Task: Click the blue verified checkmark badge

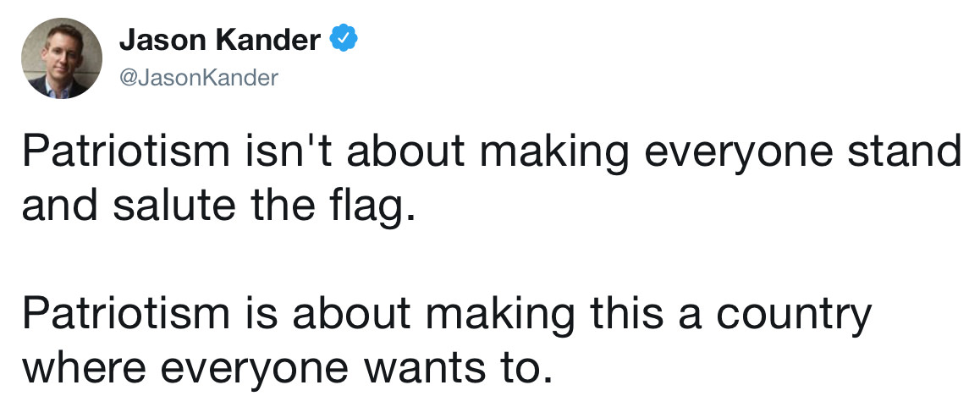Action: tap(344, 40)
